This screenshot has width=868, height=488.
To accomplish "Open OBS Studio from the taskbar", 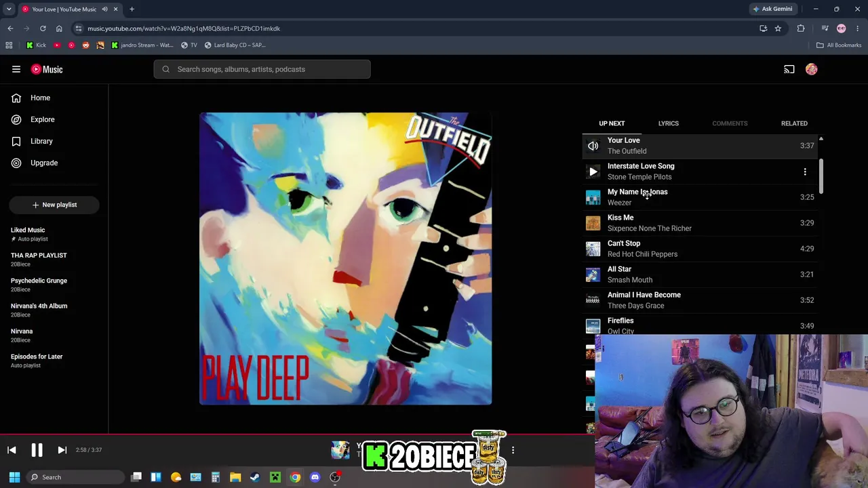I will coord(335,477).
